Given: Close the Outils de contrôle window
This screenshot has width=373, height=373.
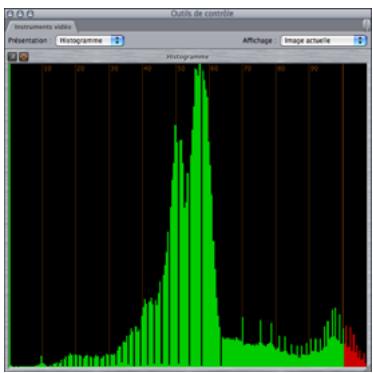Looking at the screenshot, I should (x=10, y=14).
